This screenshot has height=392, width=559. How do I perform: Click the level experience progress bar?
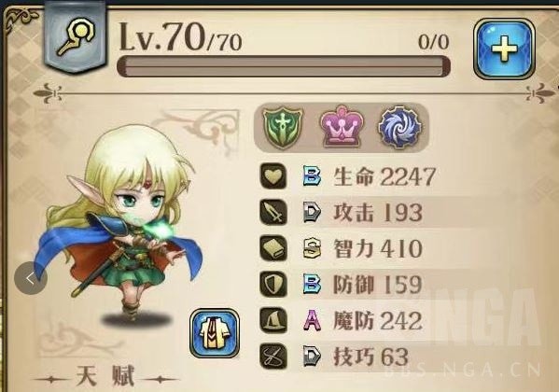pyautogui.click(x=284, y=66)
